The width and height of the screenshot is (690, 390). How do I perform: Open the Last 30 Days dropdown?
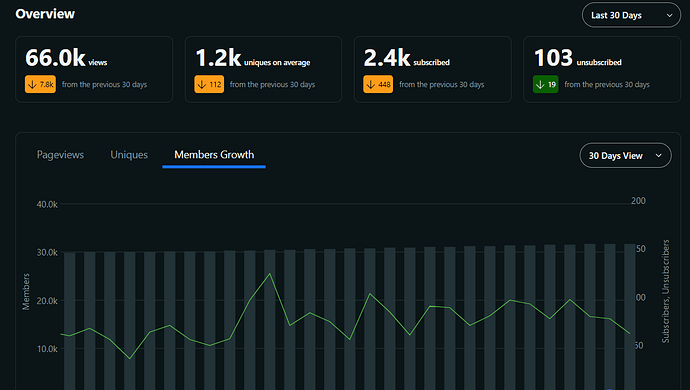pyautogui.click(x=631, y=15)
